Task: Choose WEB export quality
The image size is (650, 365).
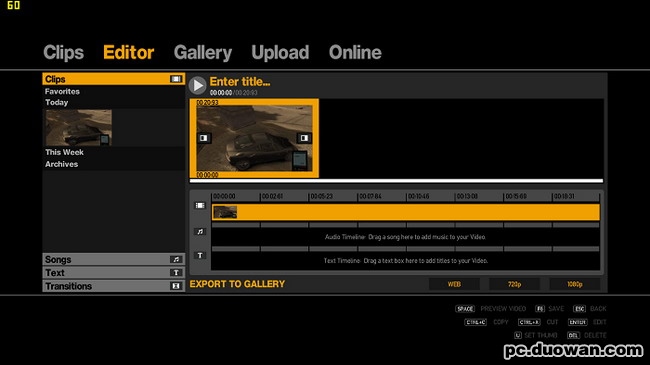Action: coord(454,284)
